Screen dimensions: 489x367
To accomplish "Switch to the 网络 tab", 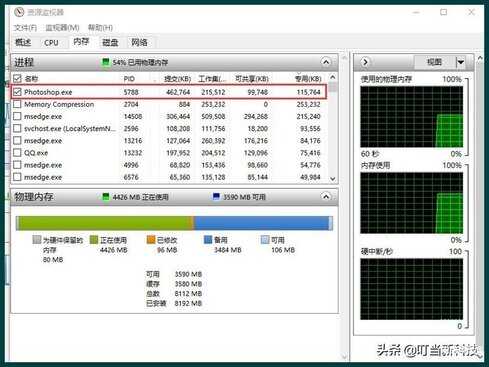I will 139,42.
